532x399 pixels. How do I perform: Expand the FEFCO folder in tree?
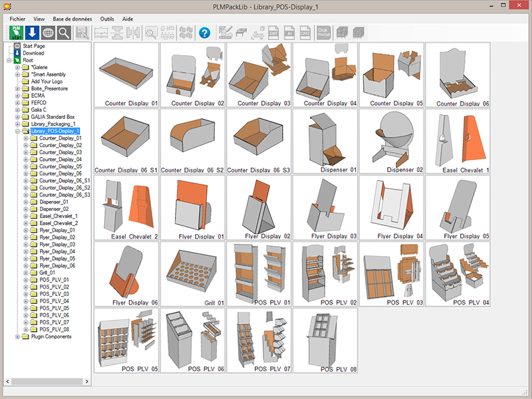pyautogui.click(x=17, y=102)
